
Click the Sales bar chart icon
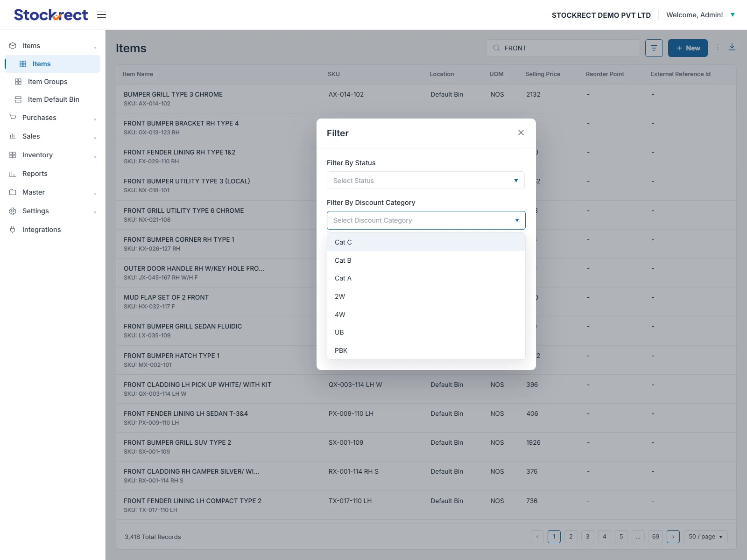[x=13, y=136]
